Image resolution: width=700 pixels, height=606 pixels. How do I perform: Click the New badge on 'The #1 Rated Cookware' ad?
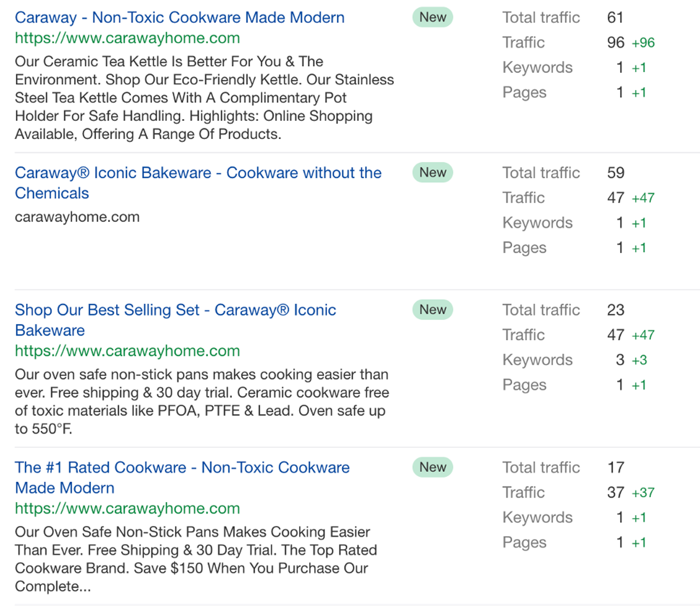pyautogui.click(x=433, y=467)
